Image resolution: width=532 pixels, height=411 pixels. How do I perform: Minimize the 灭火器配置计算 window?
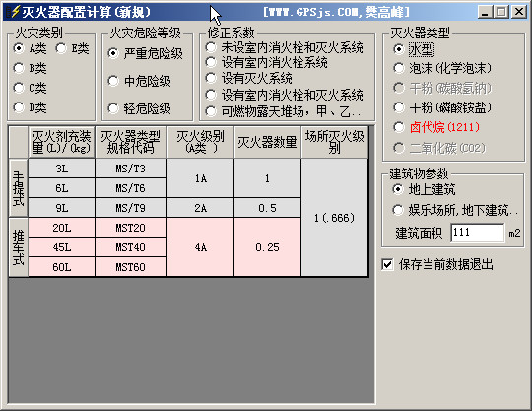pos(485,12)
